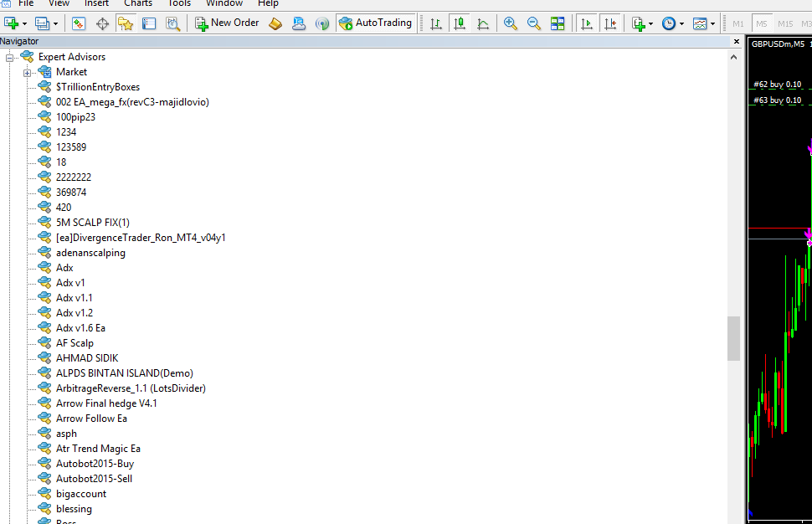Open dropdown arrow next to Templates icon
Image resolution: width=812 pixels, height=524 pixels.
tap(712, 23)
